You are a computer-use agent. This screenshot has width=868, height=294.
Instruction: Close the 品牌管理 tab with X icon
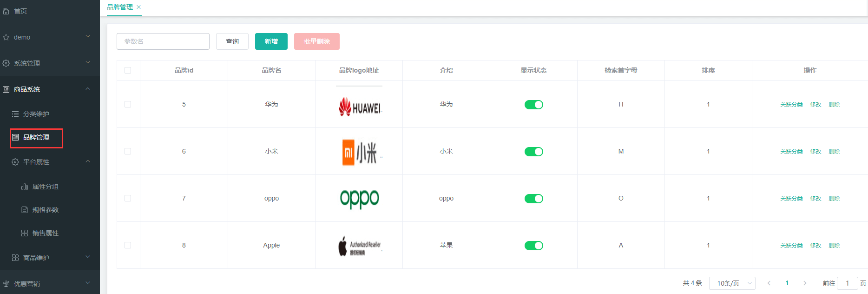pos(138,7)
